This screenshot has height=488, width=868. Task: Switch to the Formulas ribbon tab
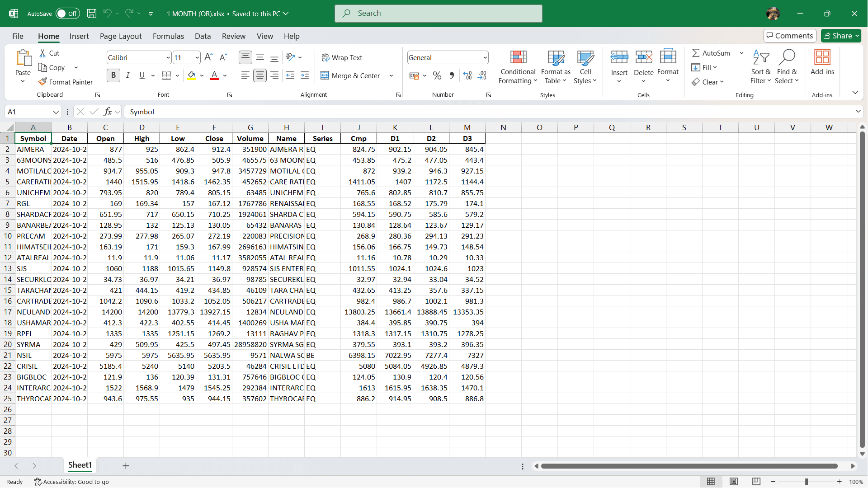pos(168,36)
